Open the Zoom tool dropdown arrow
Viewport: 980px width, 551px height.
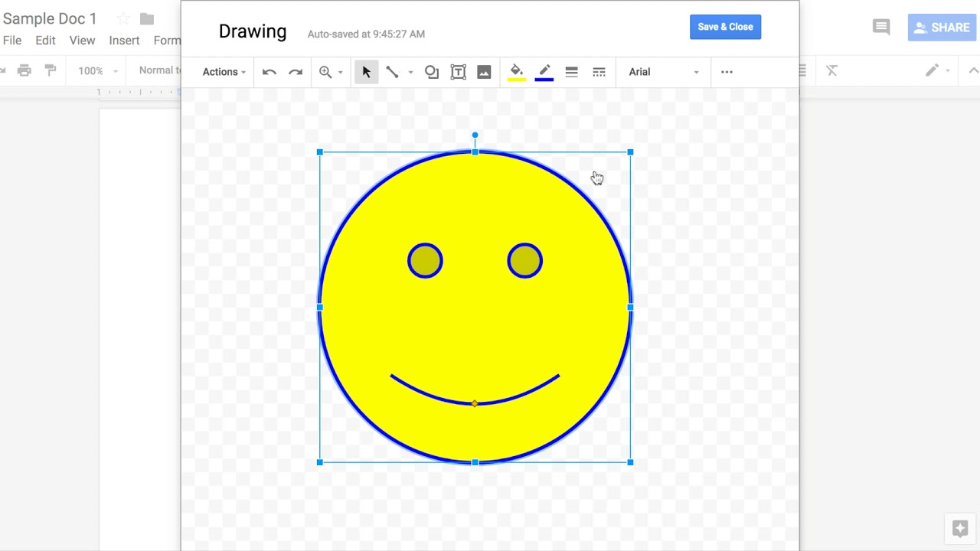point(339,71)
